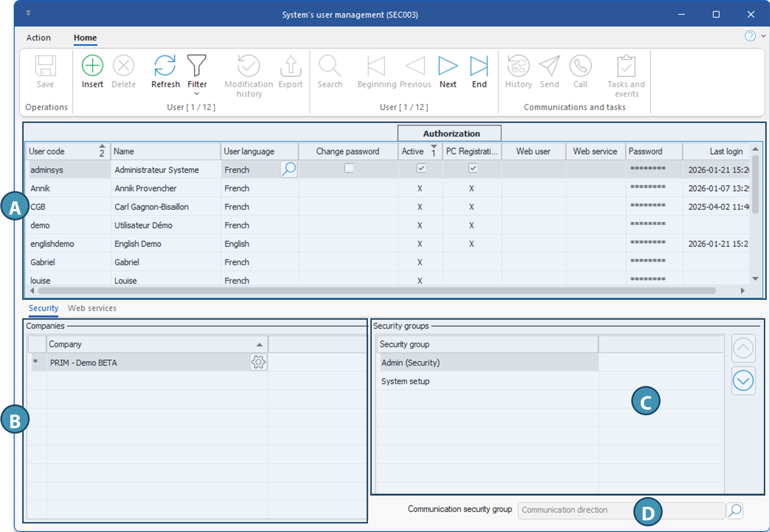Select the System setup security group

point(405,381)
